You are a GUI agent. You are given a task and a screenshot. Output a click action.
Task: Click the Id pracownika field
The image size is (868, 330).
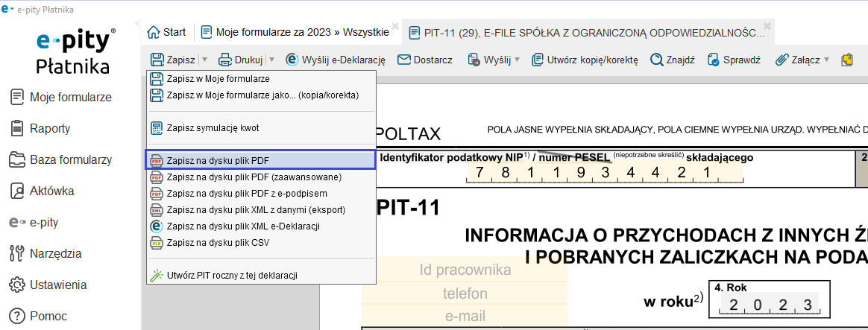click(465, 270)
